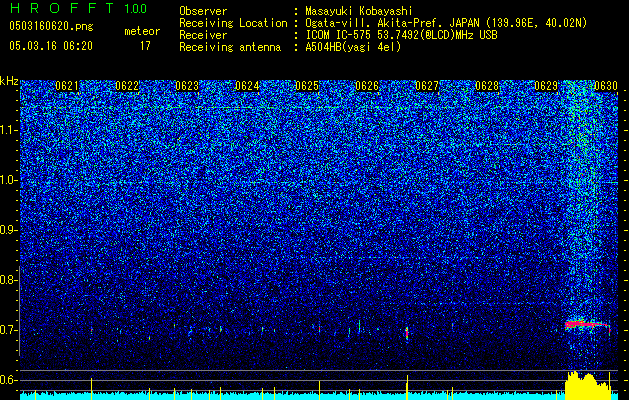This screenshot has height=400, width=629.
Task: Click the 0625 time marker
Action: tap(307, 86)
